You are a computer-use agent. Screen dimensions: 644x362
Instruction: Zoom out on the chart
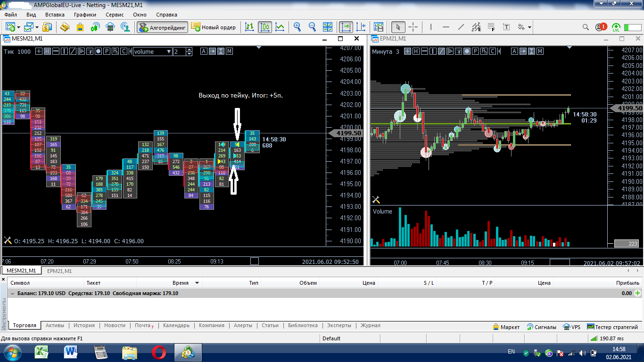313,27
